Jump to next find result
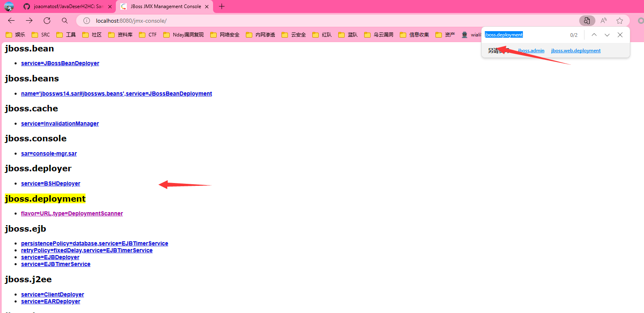 [607, 35]
